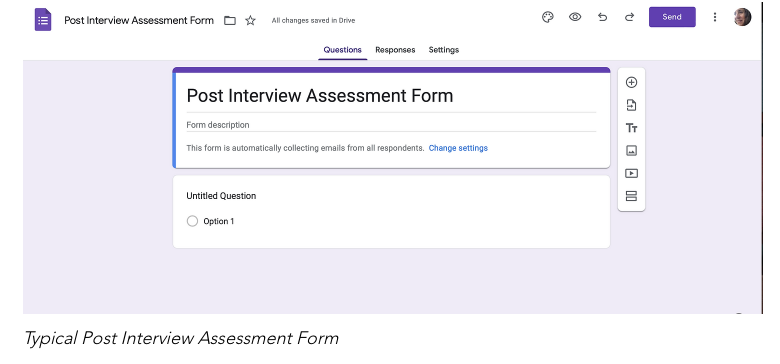Add an image from side toolbar
This screenshot has height=364, width=780.
tap(631, 150)
